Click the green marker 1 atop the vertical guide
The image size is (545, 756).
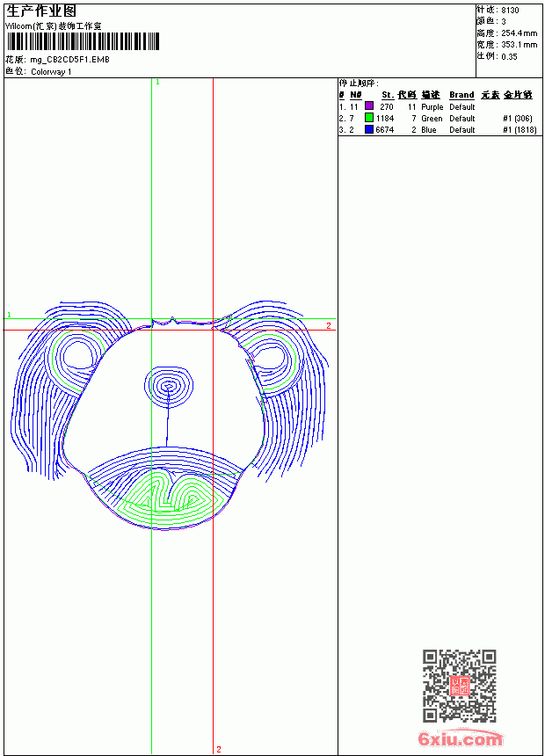157,83
